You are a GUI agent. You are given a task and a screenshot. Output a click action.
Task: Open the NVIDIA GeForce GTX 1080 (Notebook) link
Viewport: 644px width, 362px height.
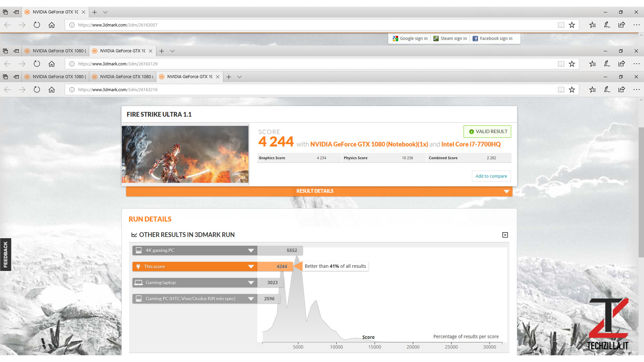click(x=369, y=144)
